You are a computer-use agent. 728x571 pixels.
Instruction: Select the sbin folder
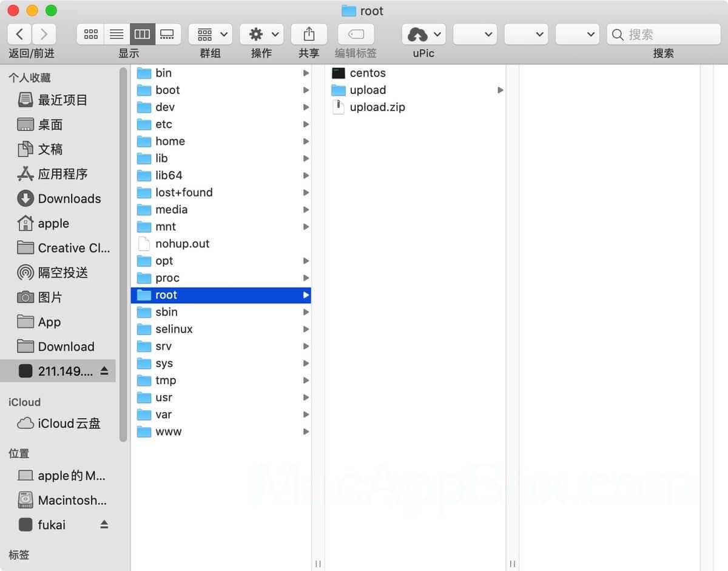221,312
